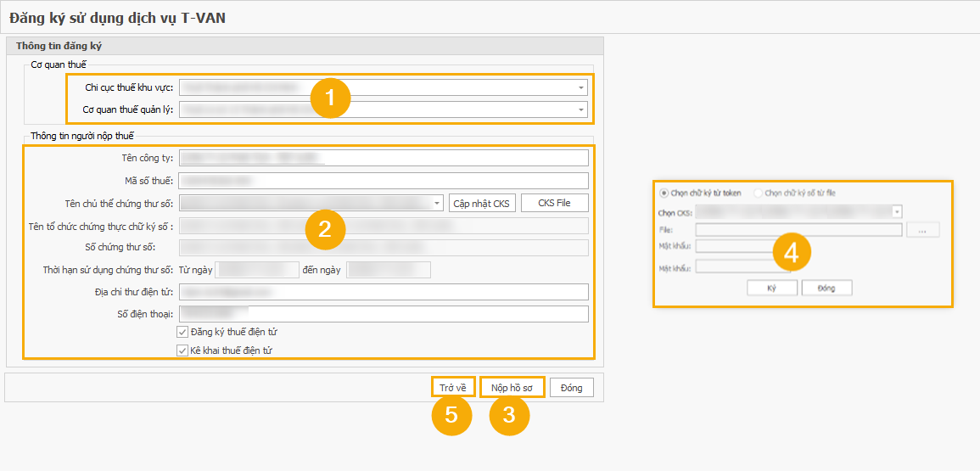Browse for file with the ... button
980x471 pixels.
[924, 230]
